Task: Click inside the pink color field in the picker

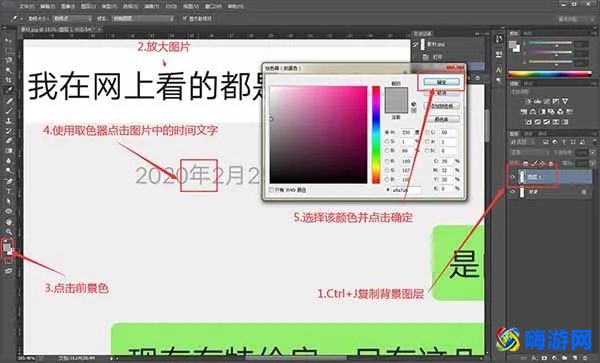Action: (x=318, y=135)
